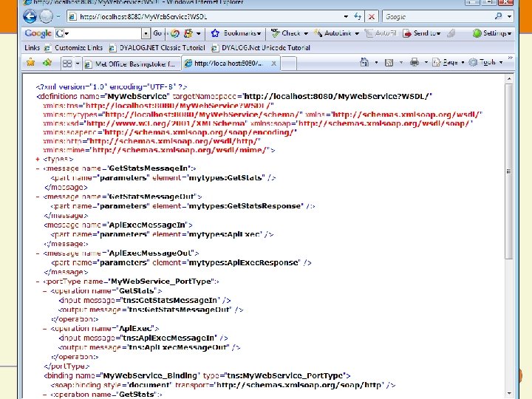
Task: Open the Bookmarks menu
Action: [x=242, y=33]
